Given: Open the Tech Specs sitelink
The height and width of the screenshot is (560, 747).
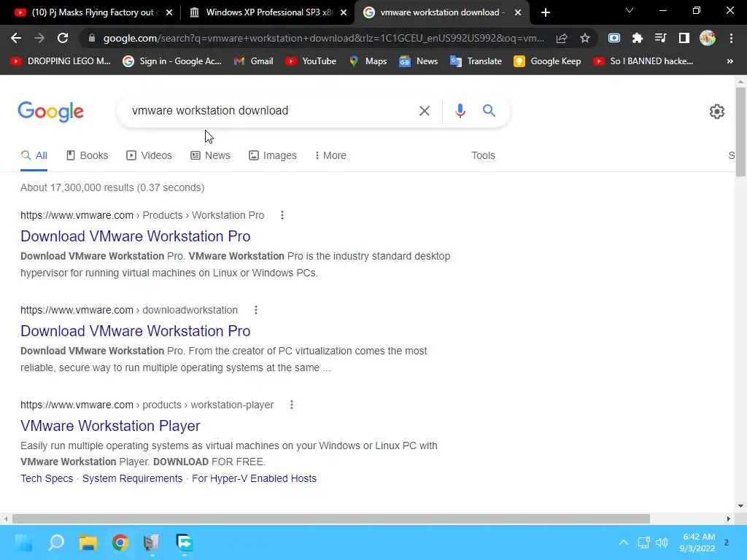Looking at the screenshot, I should coord(47,478).
